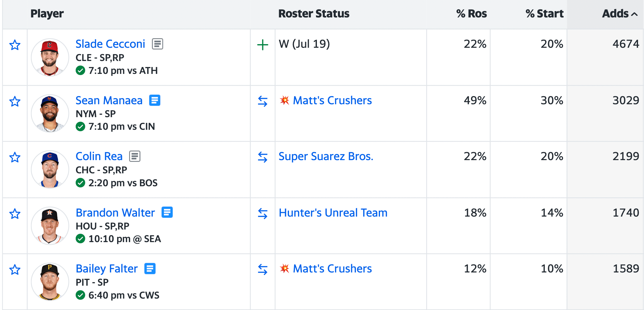Click the trade icon for Sean Manaea

(263, 101)
